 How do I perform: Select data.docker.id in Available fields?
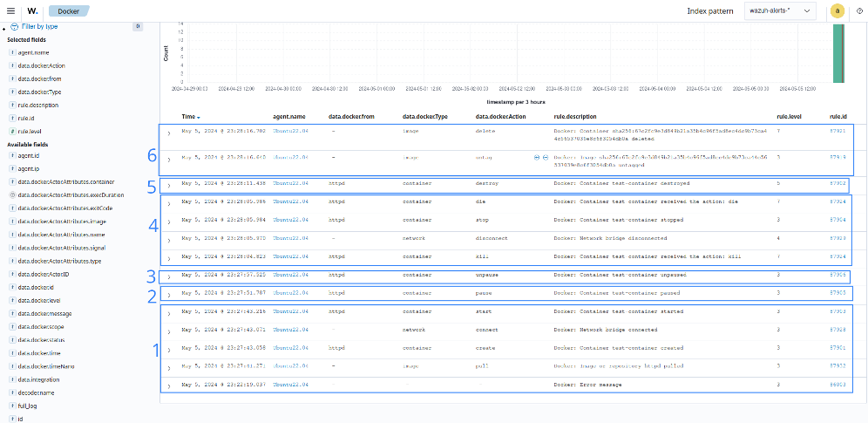(x=36, y=287)
